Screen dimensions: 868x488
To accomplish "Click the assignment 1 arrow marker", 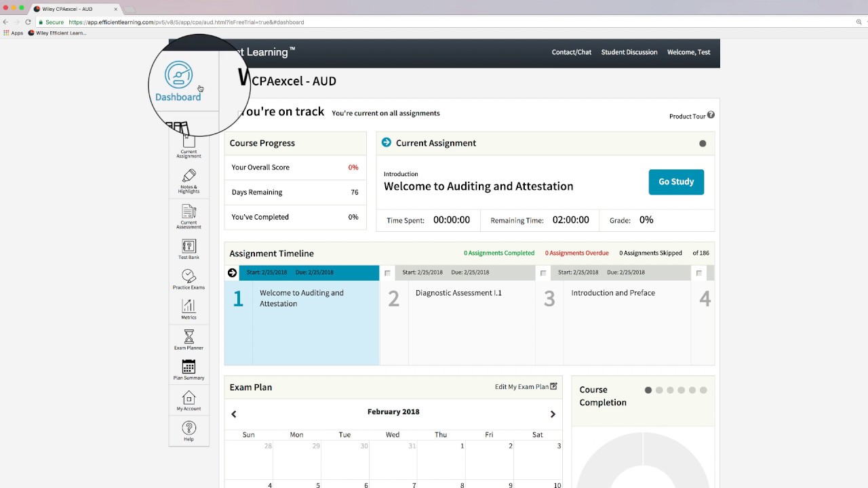I will pyautogui.click(x=233, y=272).
